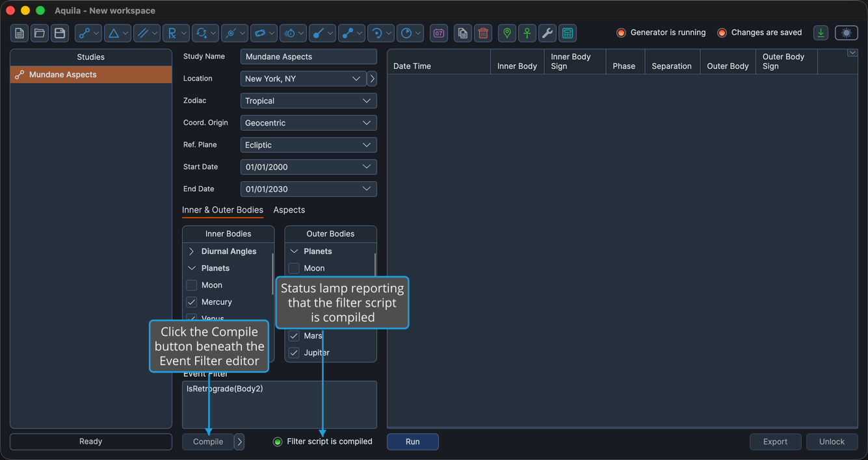
Task: Create a new workspace document
Action: pyautogui.click(x=20, y=33)
